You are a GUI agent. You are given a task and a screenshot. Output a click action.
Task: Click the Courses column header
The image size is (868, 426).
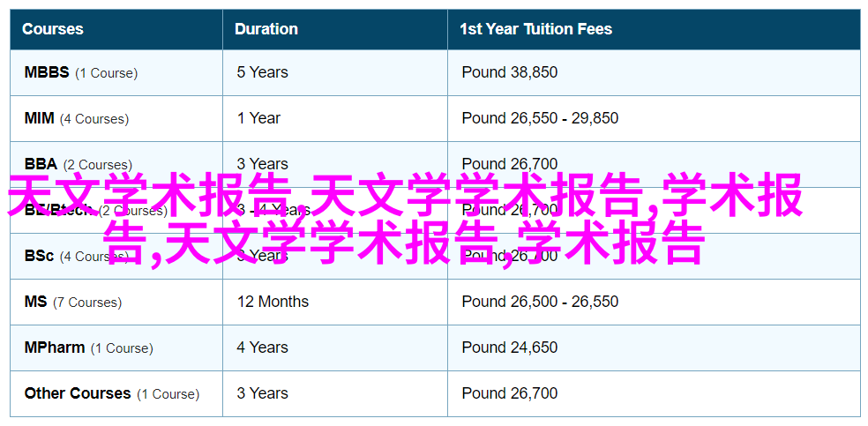point(116,29)
